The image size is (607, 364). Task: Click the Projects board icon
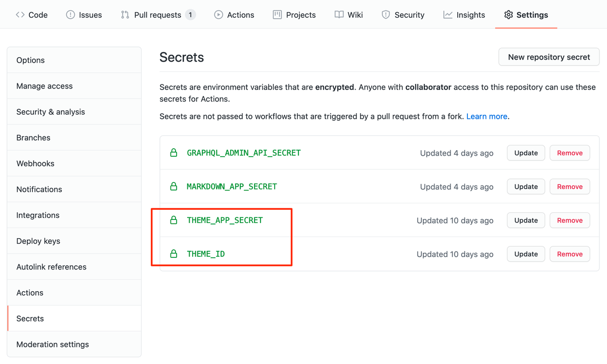276,15
